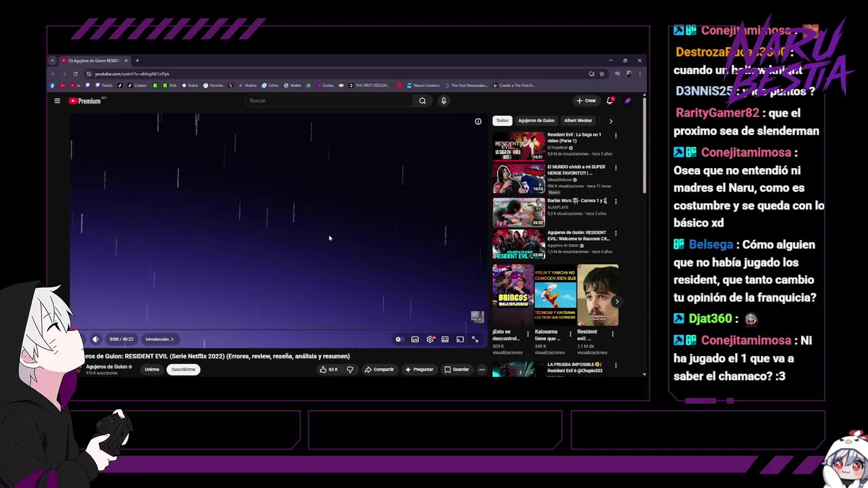Open the Kaiosama short thumbnail
868x488 pixels.
coord(555,295)
